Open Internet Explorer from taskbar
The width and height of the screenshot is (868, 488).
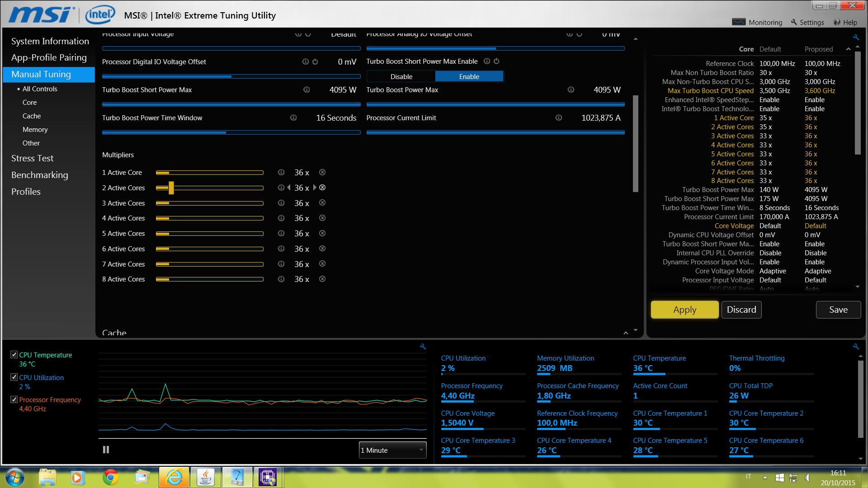click(x=174, y=477)
